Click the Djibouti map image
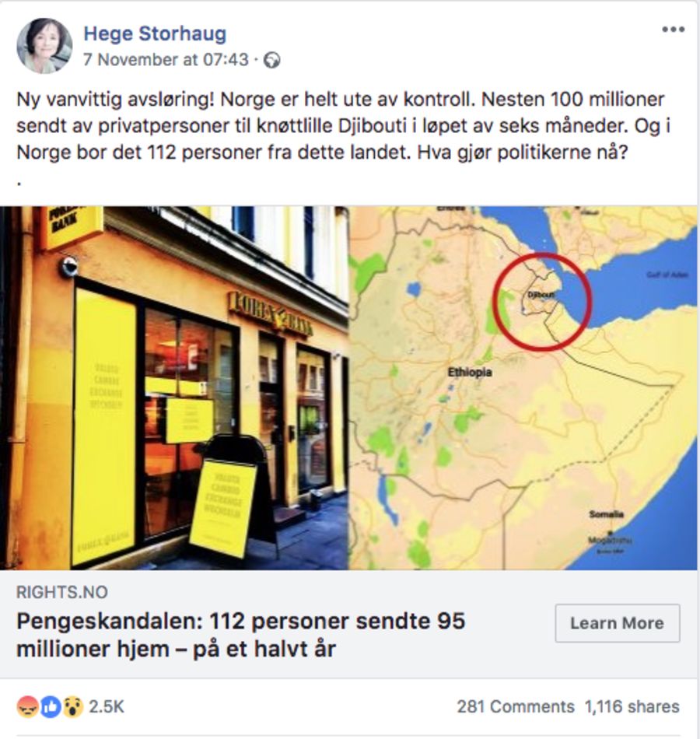 point(523,388)
